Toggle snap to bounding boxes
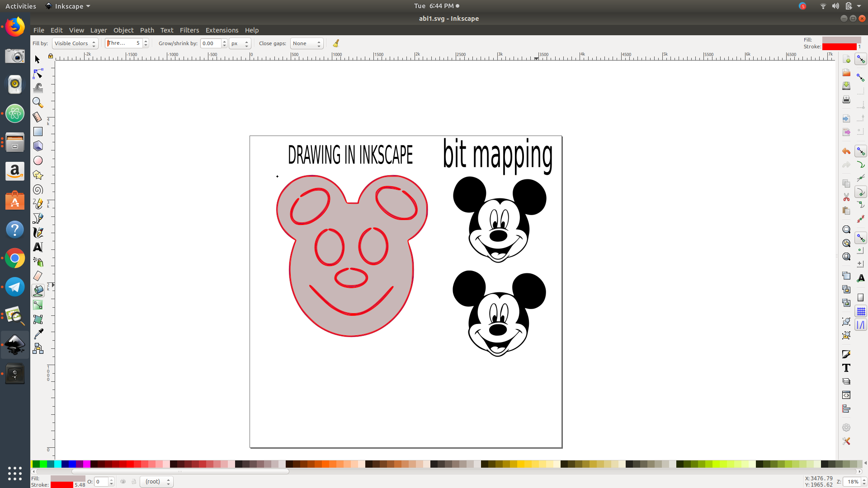 (861, 78)
